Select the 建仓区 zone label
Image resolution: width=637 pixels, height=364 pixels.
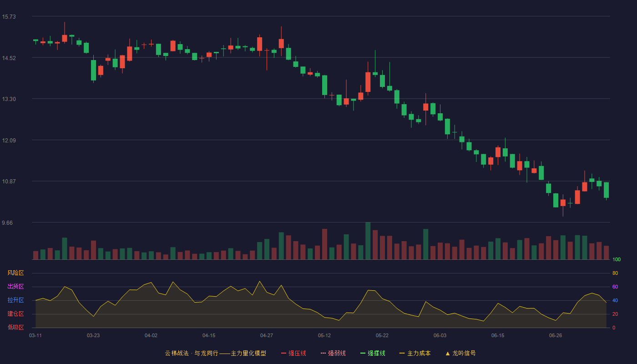[x=15, y=314]
